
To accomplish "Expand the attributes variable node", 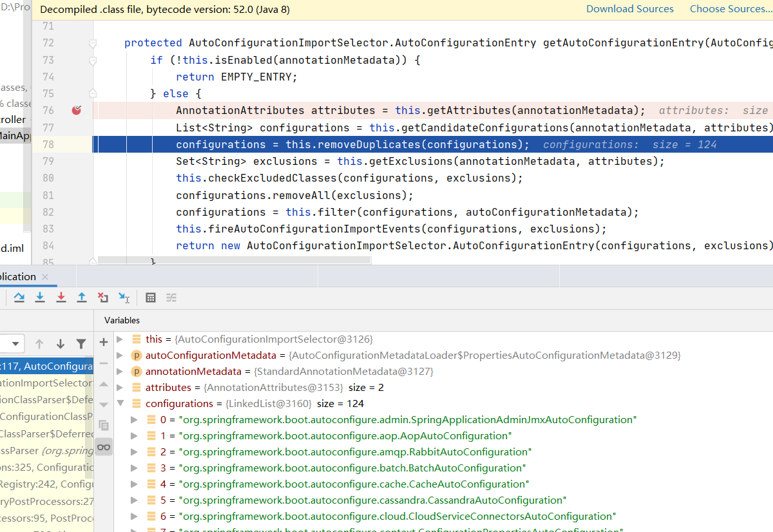I will 120,388.
